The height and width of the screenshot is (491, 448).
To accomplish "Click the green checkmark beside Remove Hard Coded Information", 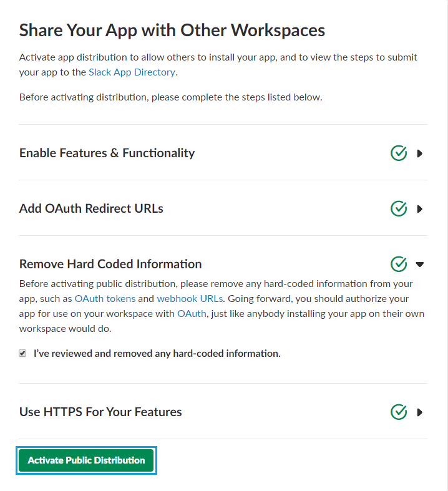I will tap(399, 264).
